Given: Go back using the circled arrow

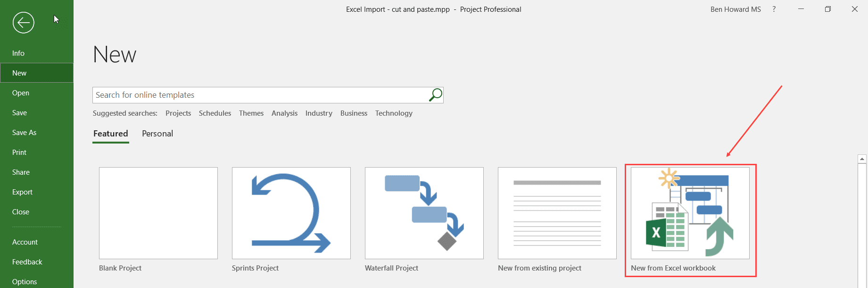Looking at the screenshot, I should coord(24,23).
